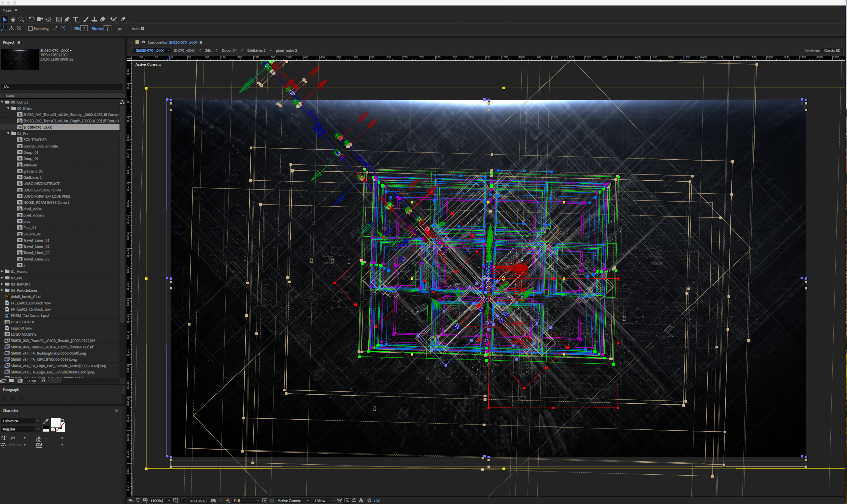Click the composition flowchart icon
Viewport: 847px width, 504px height.
click(x=361, y=501)
